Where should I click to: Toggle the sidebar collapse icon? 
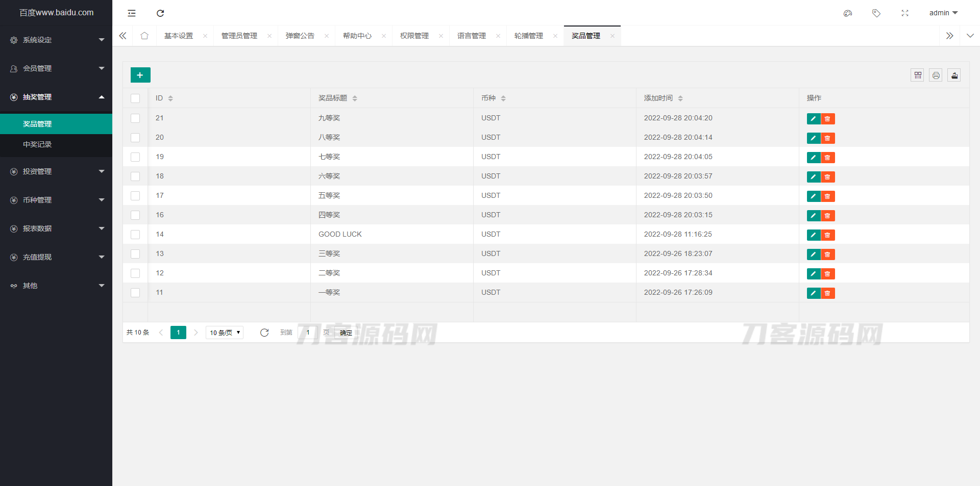click(x=132, y=13)
